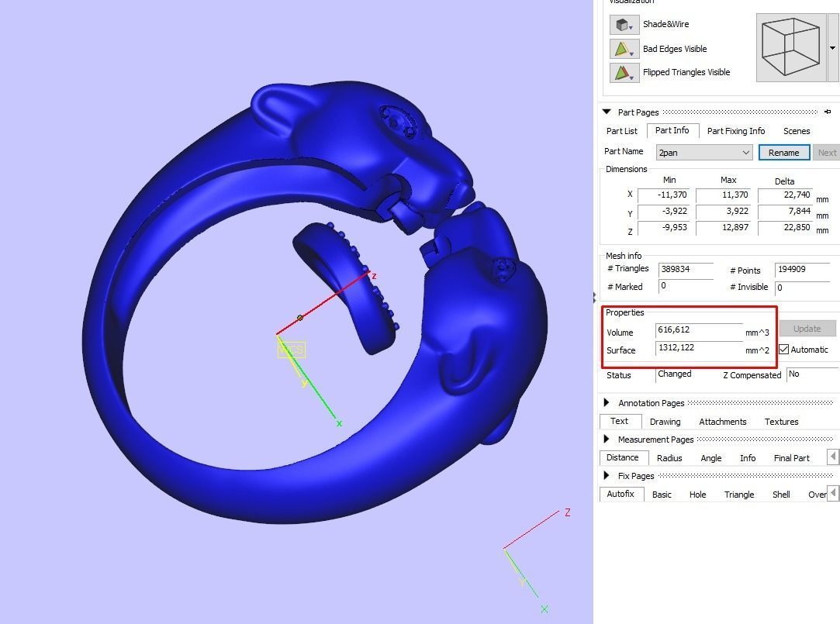The image size is (840, 624).
Task: Switch to the Part List tab
Action: pos(621,131)
